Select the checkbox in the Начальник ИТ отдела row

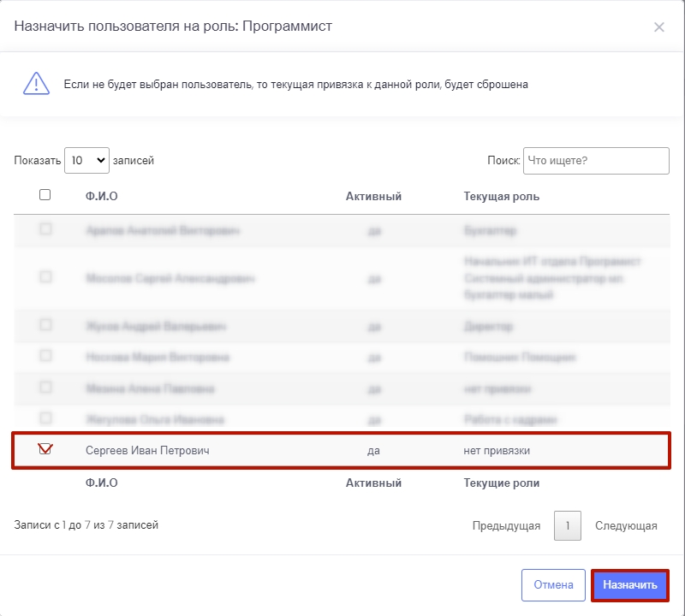[46, 277]
